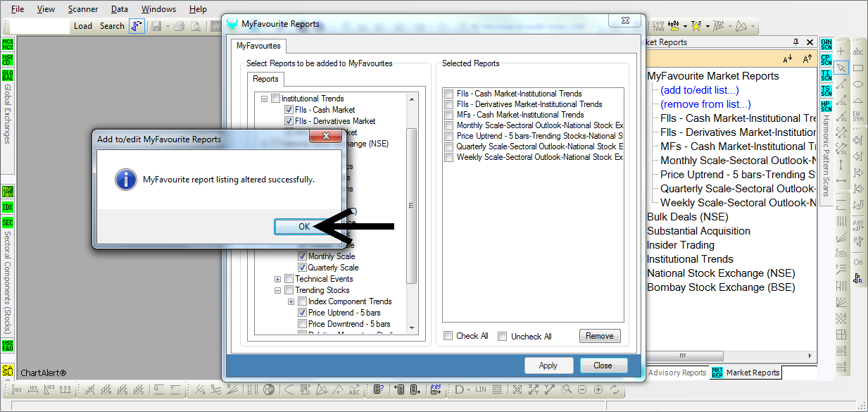Click the zoom out minus icon in bottom toolbar
Image resolution: width=868 pixels, height=412 pixels.
(x=583, y=389)
